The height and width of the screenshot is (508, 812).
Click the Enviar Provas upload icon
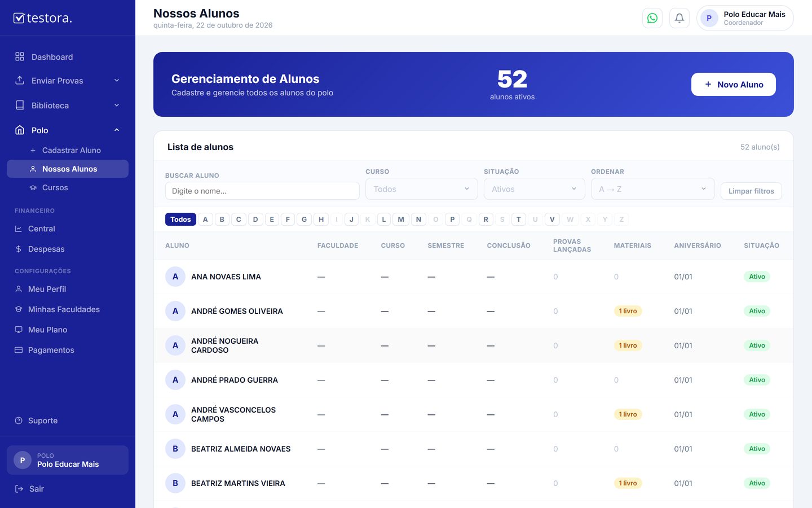coord(20,80)
